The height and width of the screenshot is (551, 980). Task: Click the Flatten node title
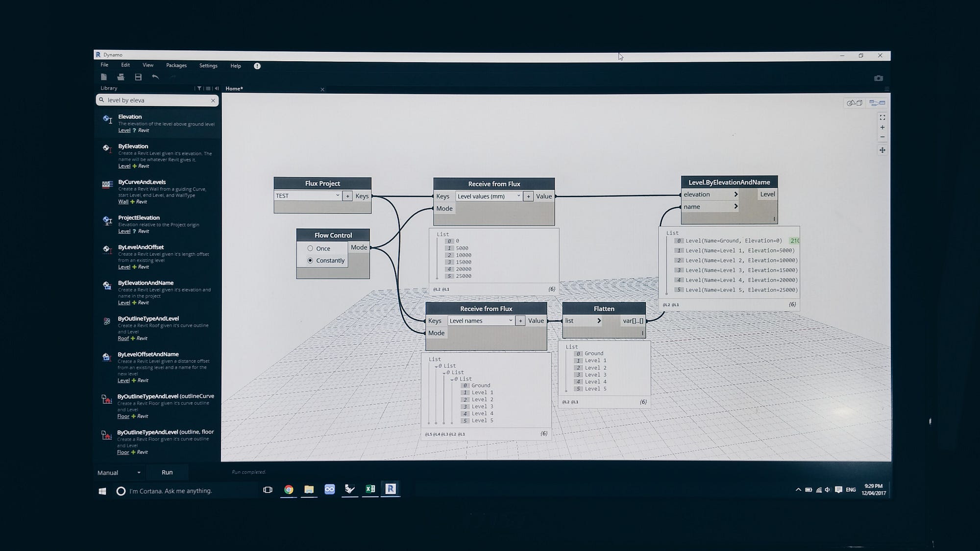604,309
